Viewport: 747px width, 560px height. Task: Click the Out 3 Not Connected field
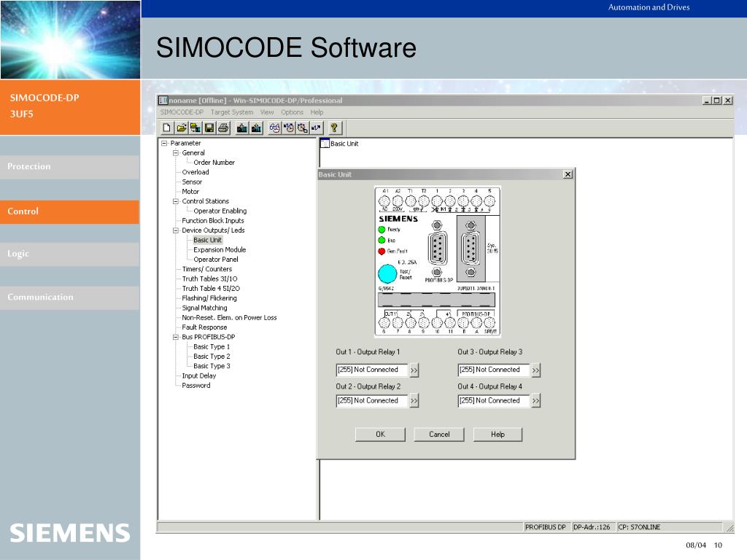click(494, 370)
